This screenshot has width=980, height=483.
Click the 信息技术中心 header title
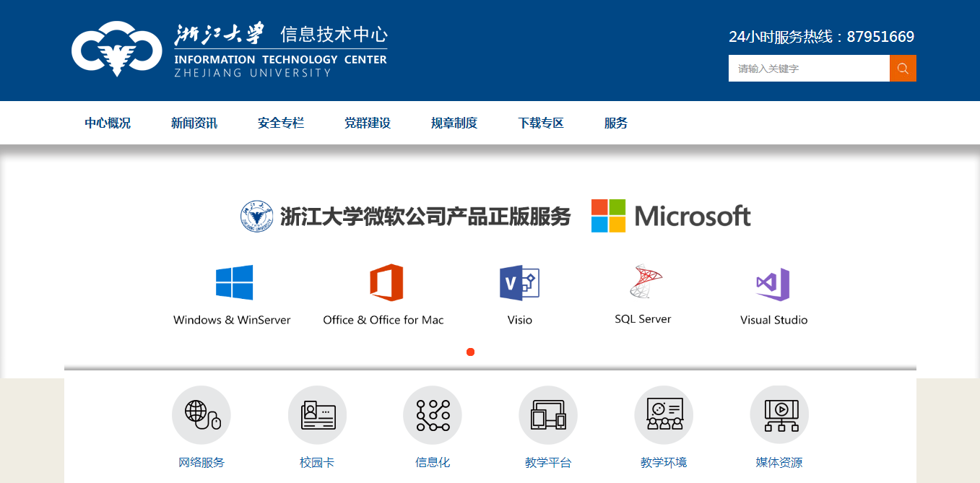point(334,34)
